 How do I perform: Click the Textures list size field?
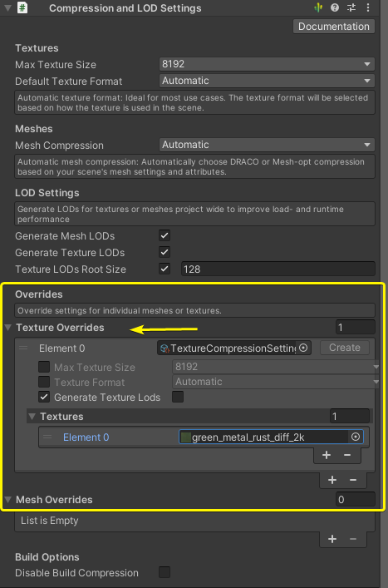point(350,416)
